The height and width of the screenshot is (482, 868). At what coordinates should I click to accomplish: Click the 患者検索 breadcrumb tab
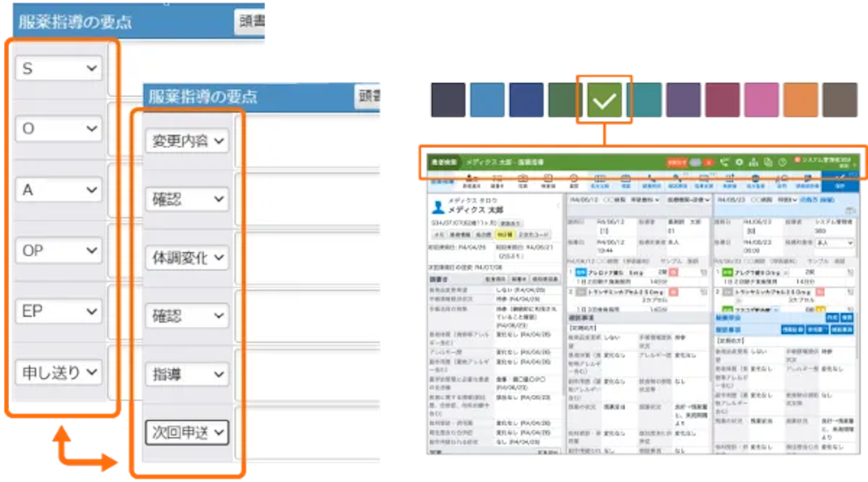point(444,162)
